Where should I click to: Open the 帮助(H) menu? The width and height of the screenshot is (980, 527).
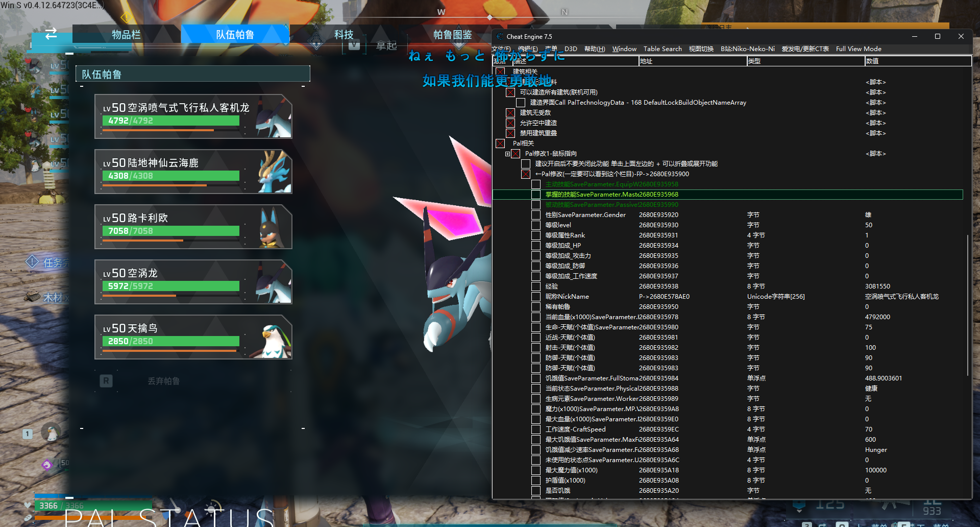595,49
